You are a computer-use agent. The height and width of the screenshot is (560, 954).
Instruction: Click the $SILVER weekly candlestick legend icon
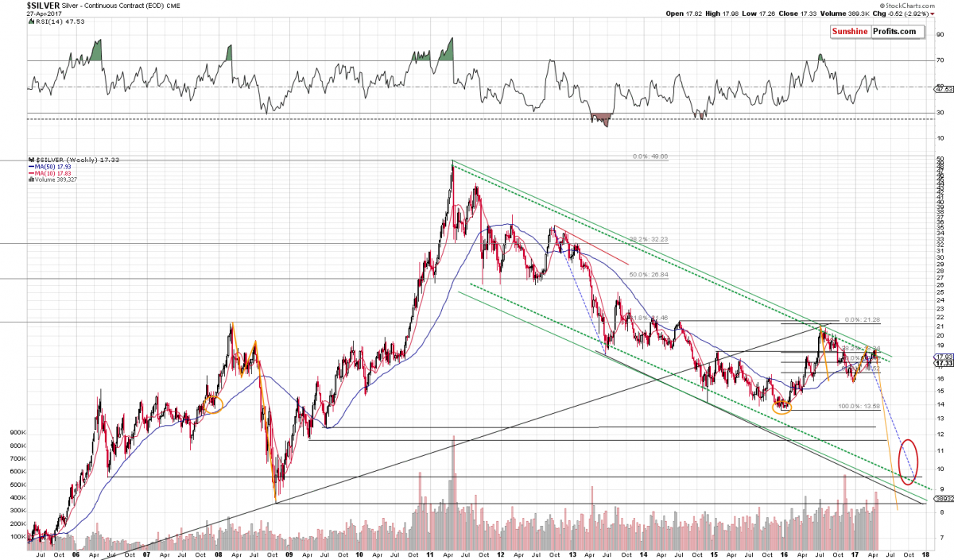click(x=29, y=160)
